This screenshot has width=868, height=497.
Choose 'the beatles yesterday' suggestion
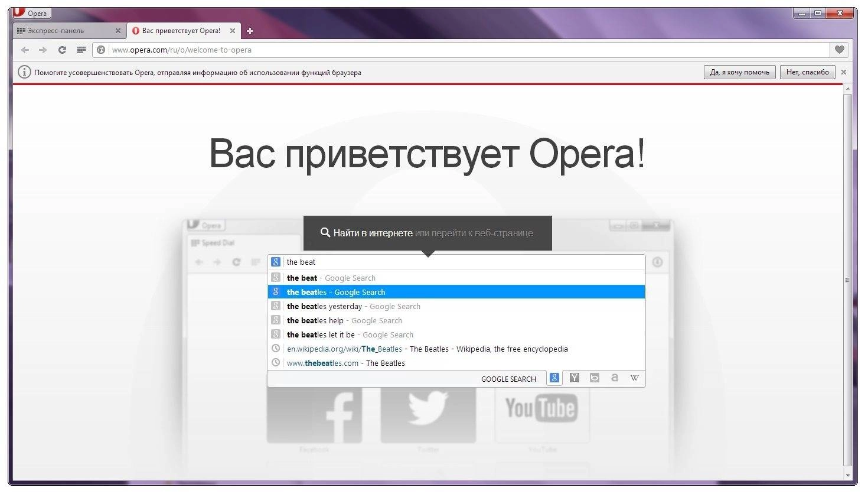(x=456, y=306)
